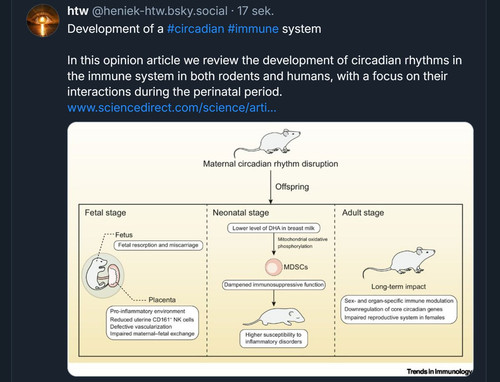Image resolution: width=500 pixels, height=382 pixels.
Task: Click the maternal mouse illustration at top
Action: click(x=267, y=142)
